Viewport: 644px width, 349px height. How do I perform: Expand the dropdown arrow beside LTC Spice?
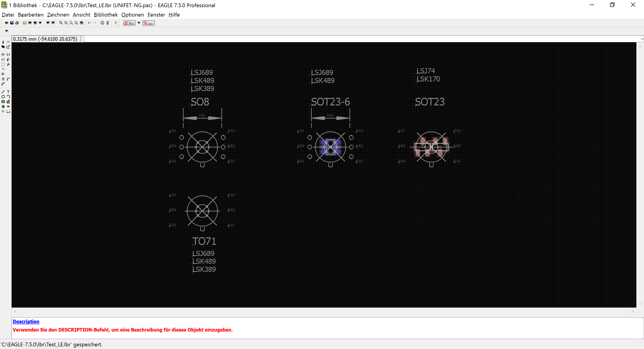139,23
